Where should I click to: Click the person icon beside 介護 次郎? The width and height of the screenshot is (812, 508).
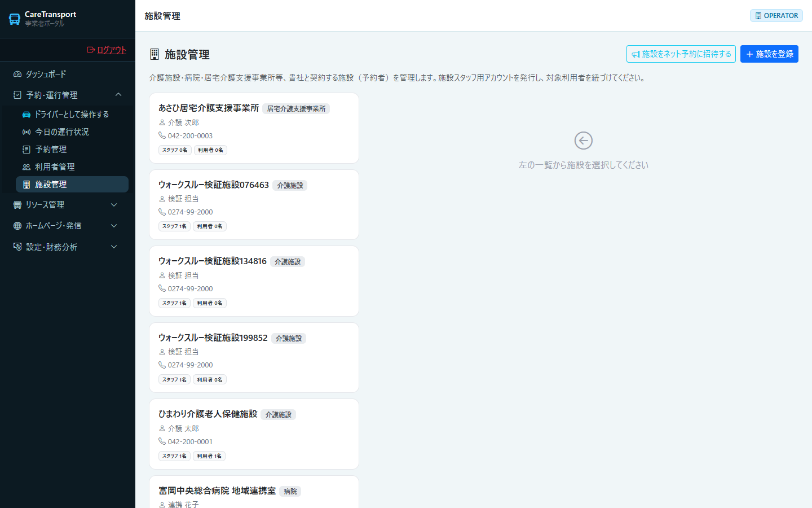162,122
